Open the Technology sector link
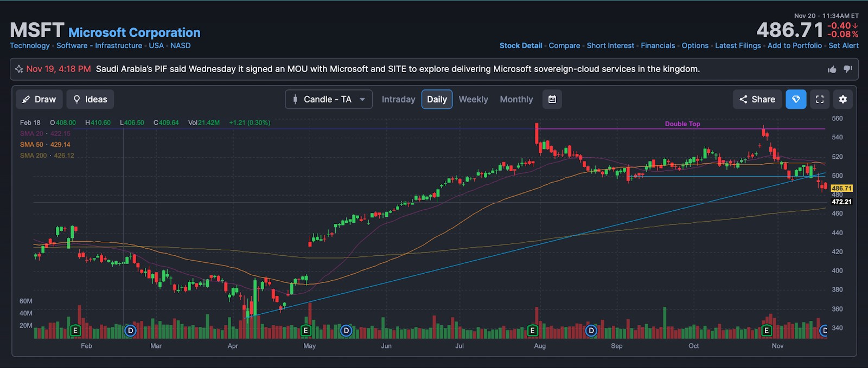Screen dimensions: 868x368 coord(30,46)
